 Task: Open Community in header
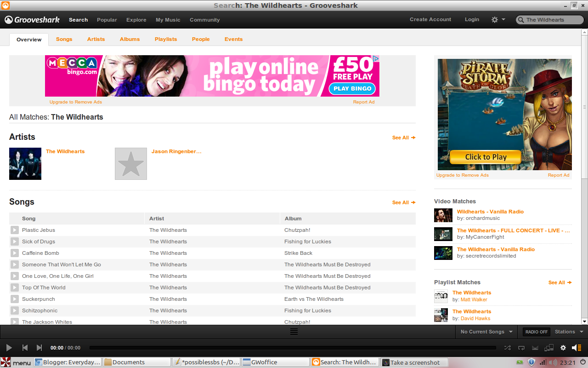click(x=205, y=20)
